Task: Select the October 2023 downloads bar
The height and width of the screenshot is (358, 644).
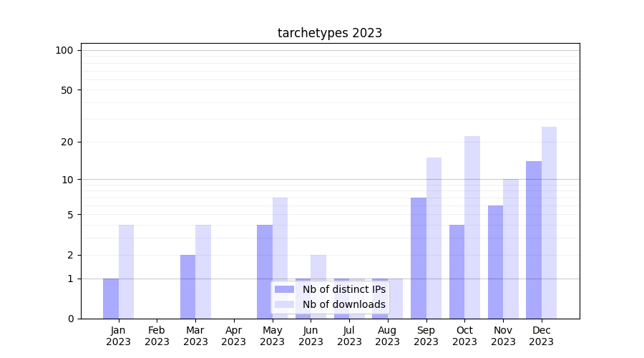Action: (x=472, y=227)
